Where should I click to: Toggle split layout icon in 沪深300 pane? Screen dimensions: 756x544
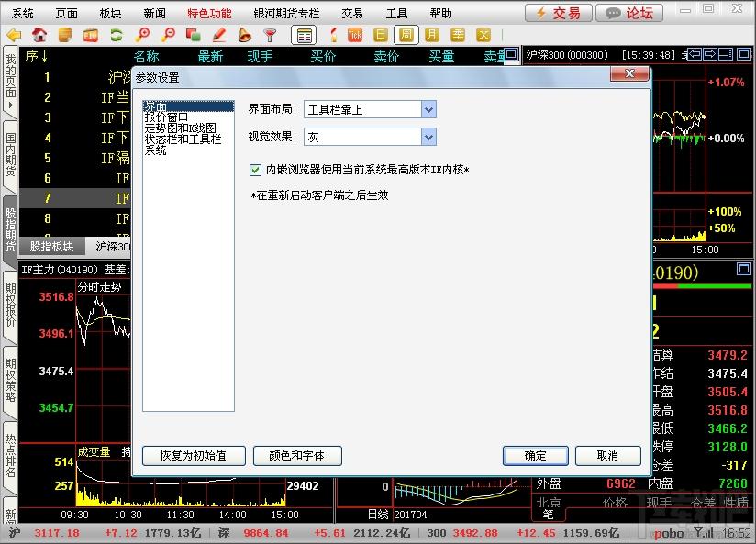726,54
